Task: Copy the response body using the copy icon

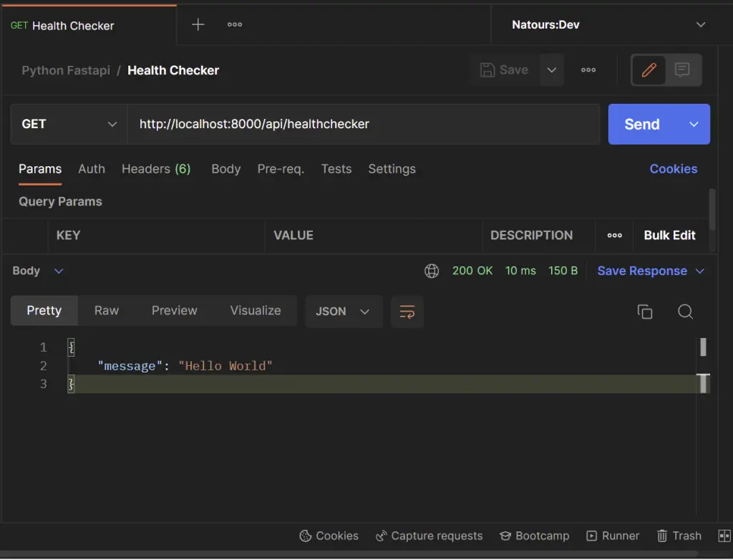Action: pyautogui.click(x=644, y=312)
